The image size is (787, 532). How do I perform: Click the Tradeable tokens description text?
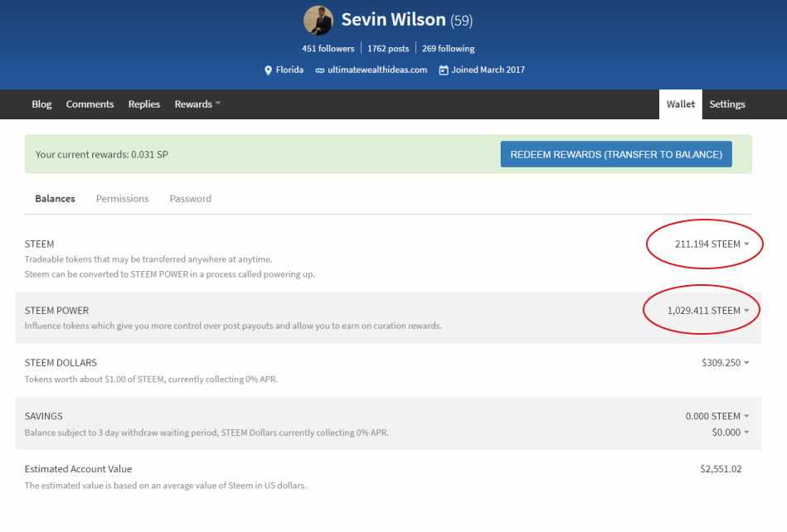coord(148,259)
